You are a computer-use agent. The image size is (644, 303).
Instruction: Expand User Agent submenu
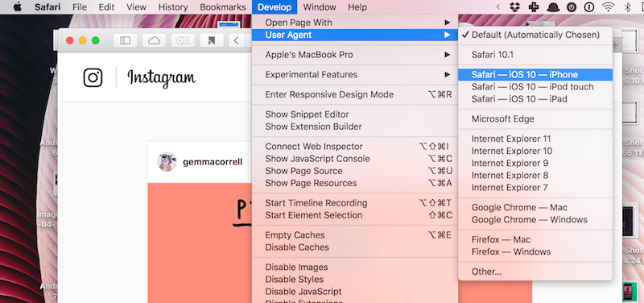pyautogui.click(x=355, y=35)
